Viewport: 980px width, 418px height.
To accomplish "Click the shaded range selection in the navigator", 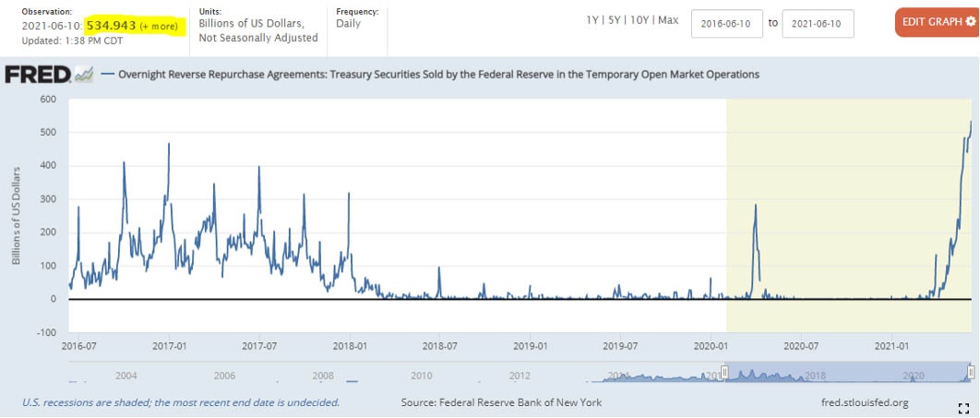I will pos(848,373).
